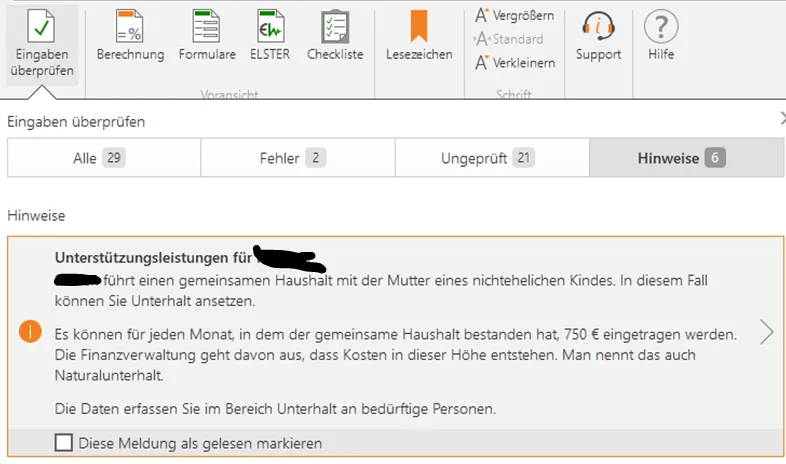The width and height of the screenshot is (786, 464).
Task: Open the Berechnung percentage icon
Action: pyautogui.click(x=130, y=26)
